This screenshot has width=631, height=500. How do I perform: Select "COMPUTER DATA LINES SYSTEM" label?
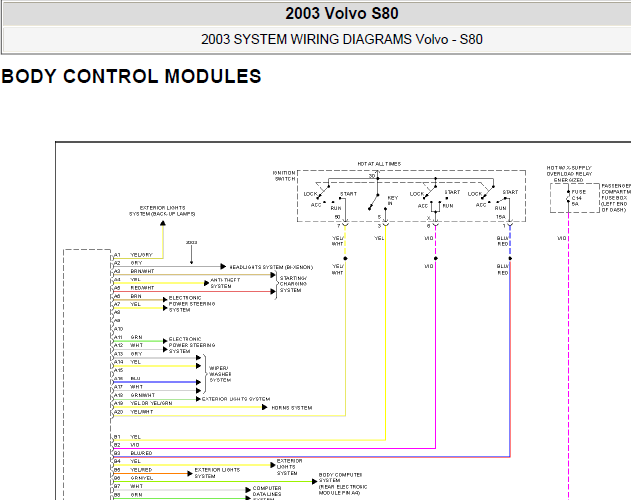point(267,494)
